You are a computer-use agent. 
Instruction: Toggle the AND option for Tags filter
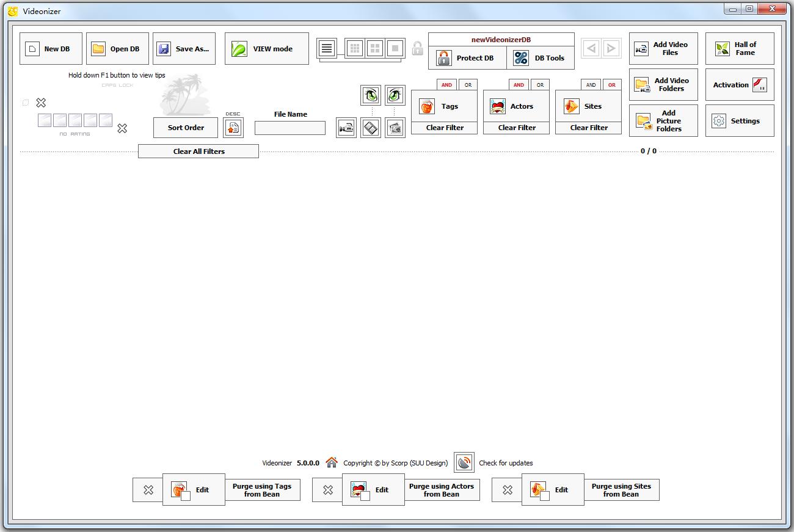pyautogui.click(x=446, y=85)
